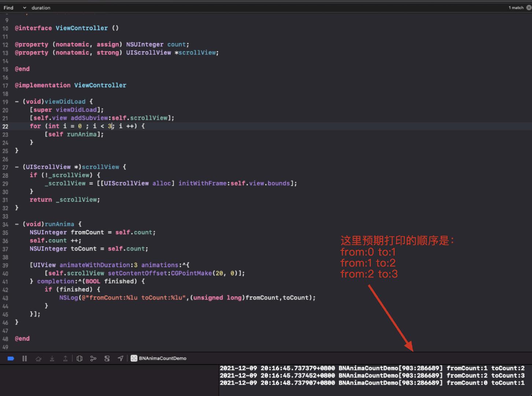Select line number 22 in the gutter

click(5, 126)
